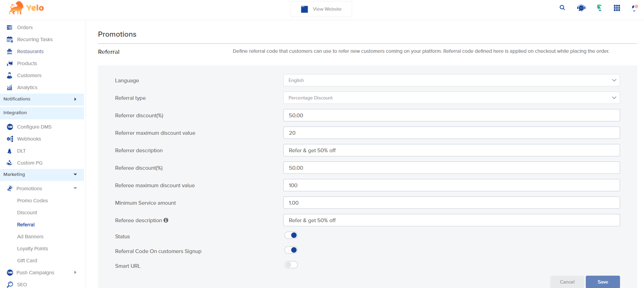The width and height of the screenshot is (644, 288).
Task: Click the search magnifier icon in header
Action: click(x=562, y=8)
